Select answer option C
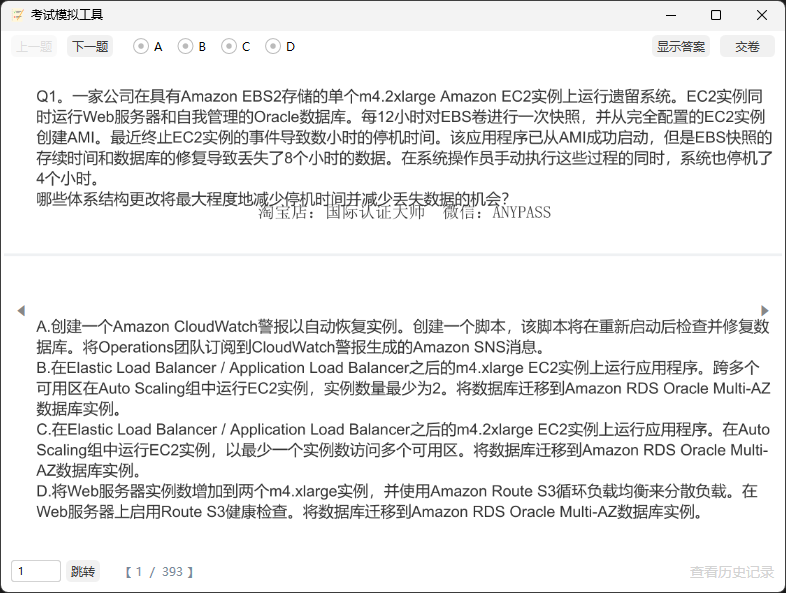The image size is (786, 593). (236, 47)
